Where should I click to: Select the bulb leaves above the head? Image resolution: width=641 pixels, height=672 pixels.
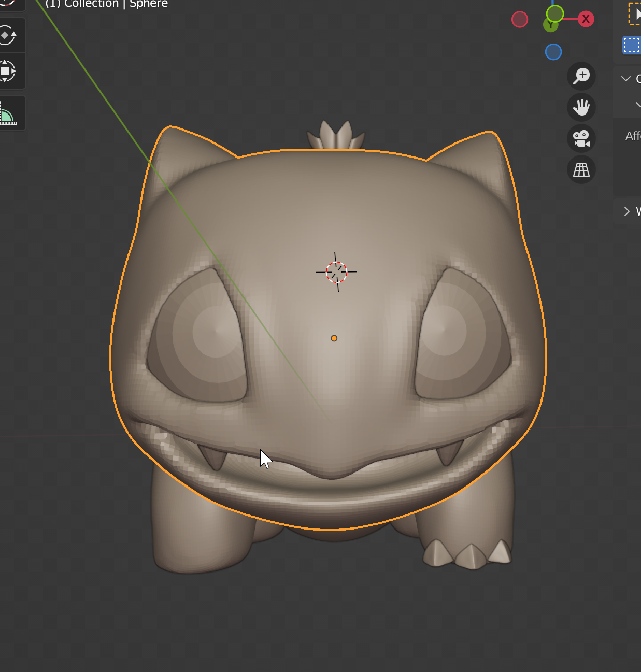click(336, 136)
